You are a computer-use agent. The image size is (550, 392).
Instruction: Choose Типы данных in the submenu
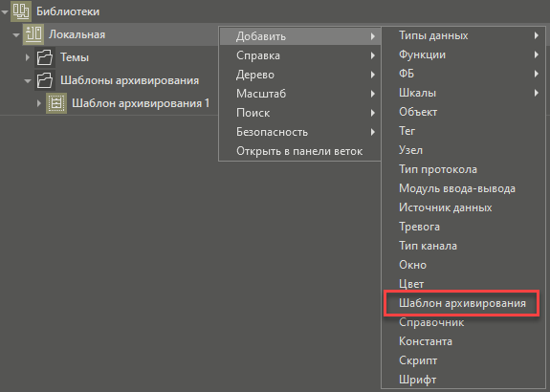(463, 35)
